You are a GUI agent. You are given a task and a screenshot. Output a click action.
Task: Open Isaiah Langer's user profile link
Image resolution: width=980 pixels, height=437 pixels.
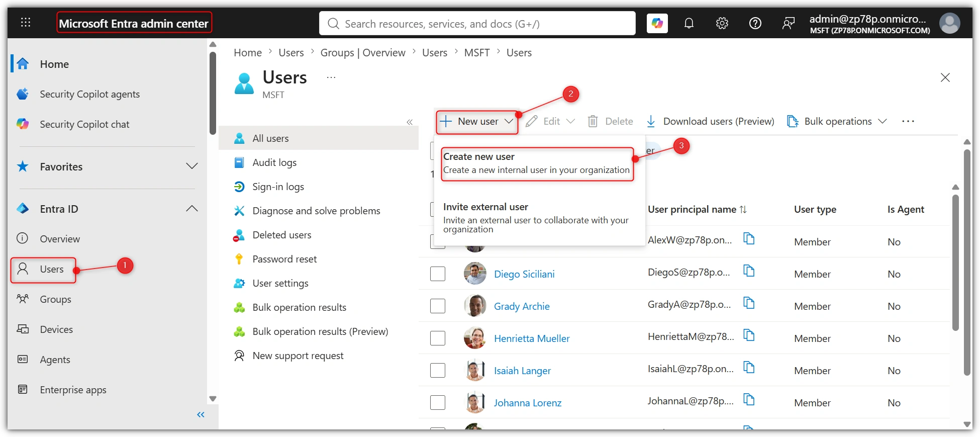522,371
